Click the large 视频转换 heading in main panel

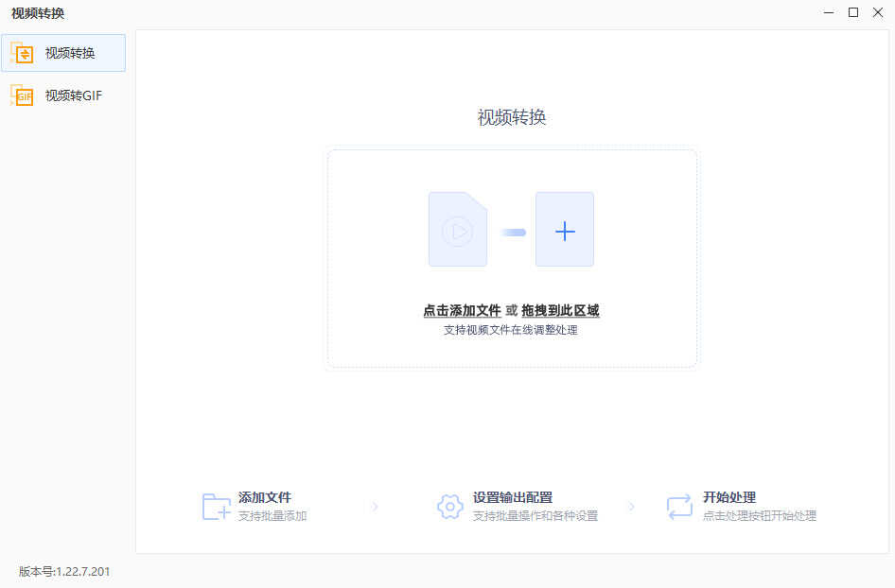tap(512, 117)
